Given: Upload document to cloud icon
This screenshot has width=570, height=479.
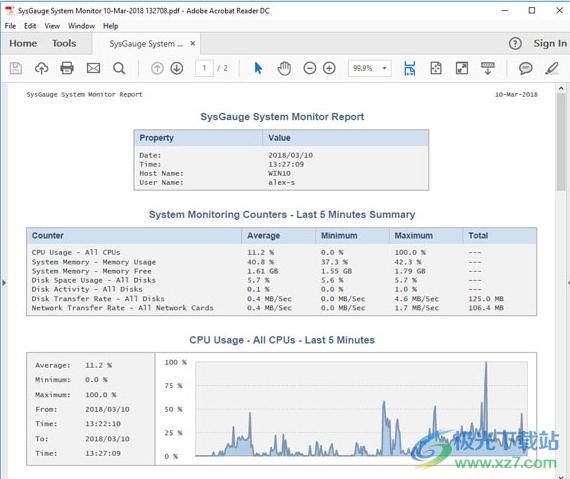Looking at the screenshot, I should 41,68.
